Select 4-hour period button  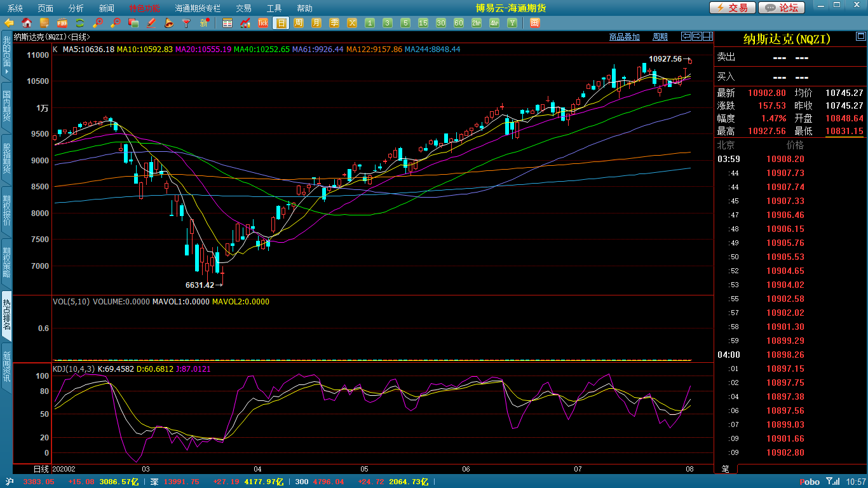tap(494, 23)
